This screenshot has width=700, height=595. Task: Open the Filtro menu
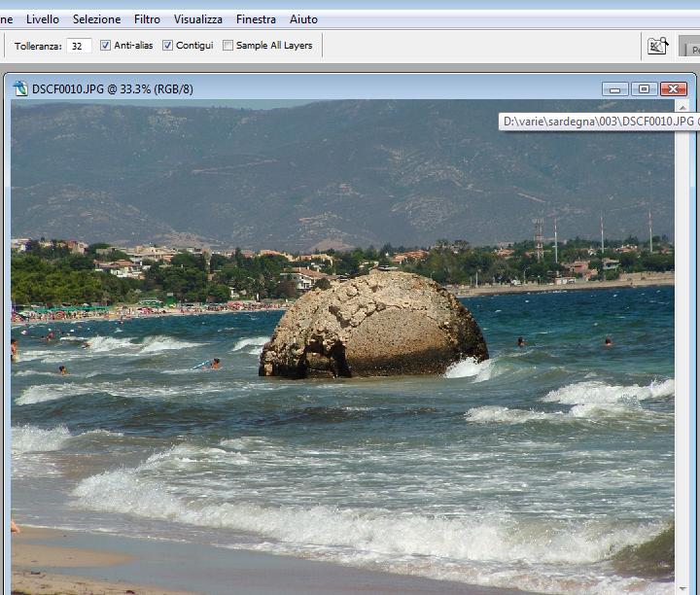click(x=147, y=19)
